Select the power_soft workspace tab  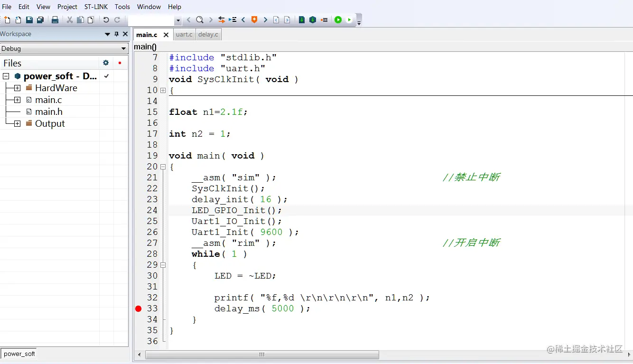tap(19, 354)
